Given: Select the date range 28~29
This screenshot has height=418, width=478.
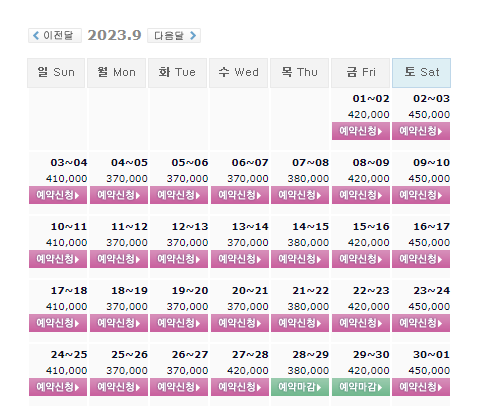Looking at the screenshot, I should click(x=311, y=355).
